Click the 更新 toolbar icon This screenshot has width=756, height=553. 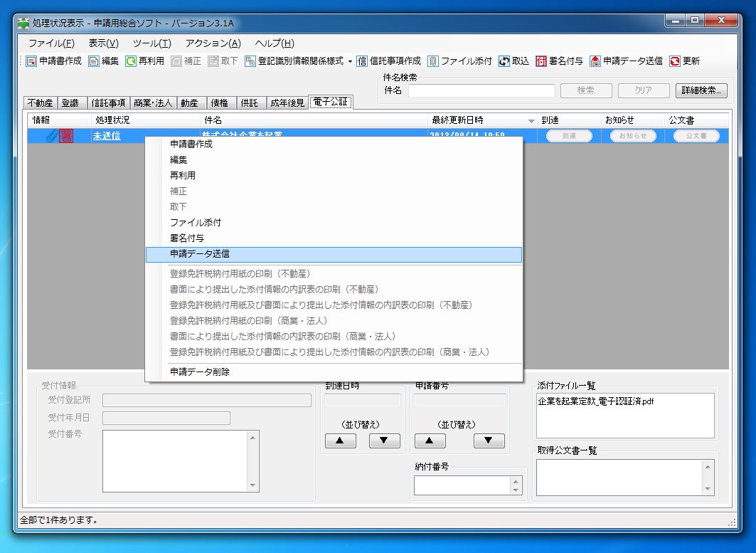(x=675, y=61)
